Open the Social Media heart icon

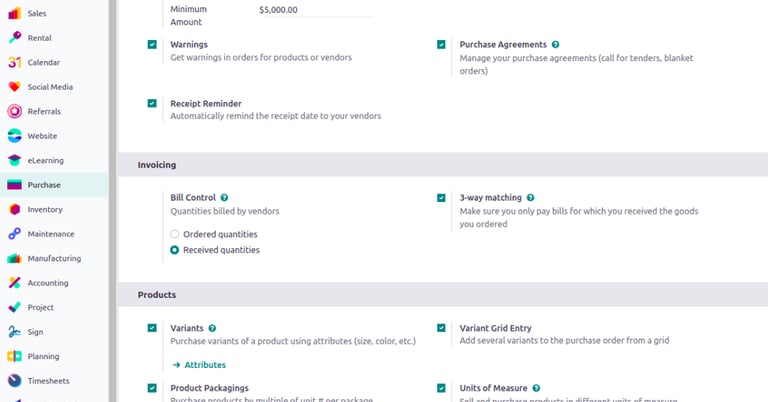(15, 87)
